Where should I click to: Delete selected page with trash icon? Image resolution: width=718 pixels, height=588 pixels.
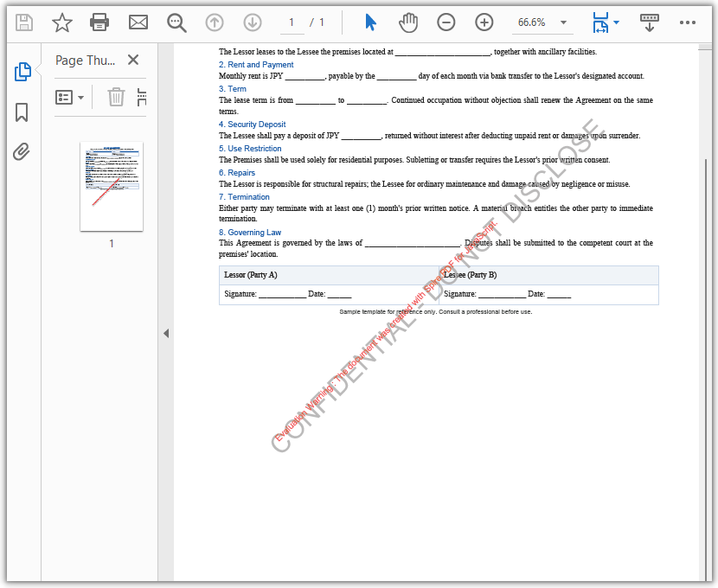(116, 97)
